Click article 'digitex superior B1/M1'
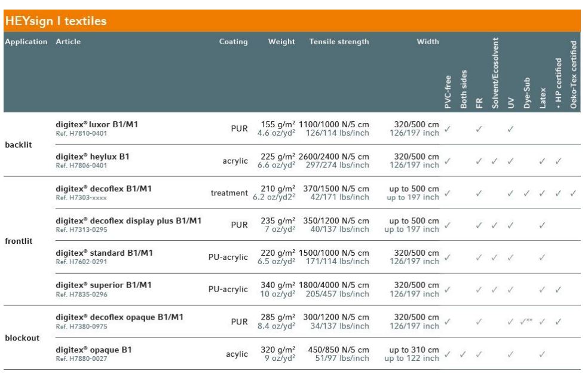 (104, 285)
